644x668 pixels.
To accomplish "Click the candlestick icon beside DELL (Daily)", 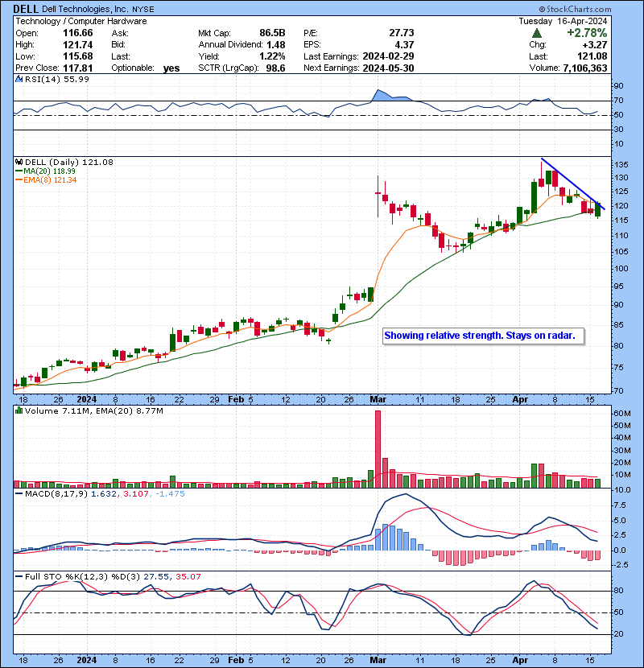I will point(19,162).
